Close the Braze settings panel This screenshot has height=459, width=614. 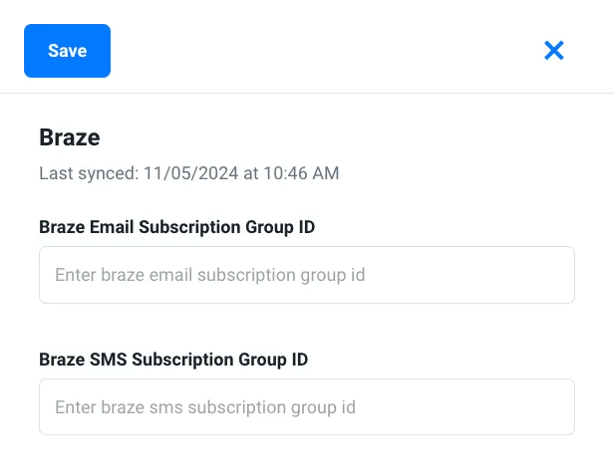point(554,51)
